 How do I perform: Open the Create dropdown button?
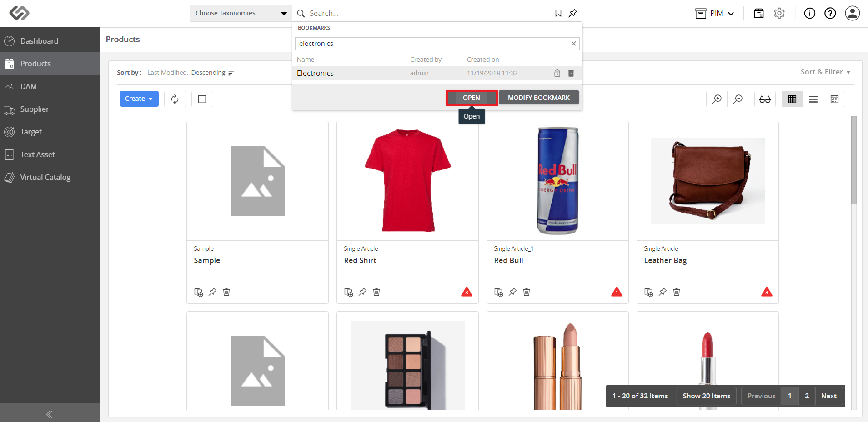tap(139, 99)
